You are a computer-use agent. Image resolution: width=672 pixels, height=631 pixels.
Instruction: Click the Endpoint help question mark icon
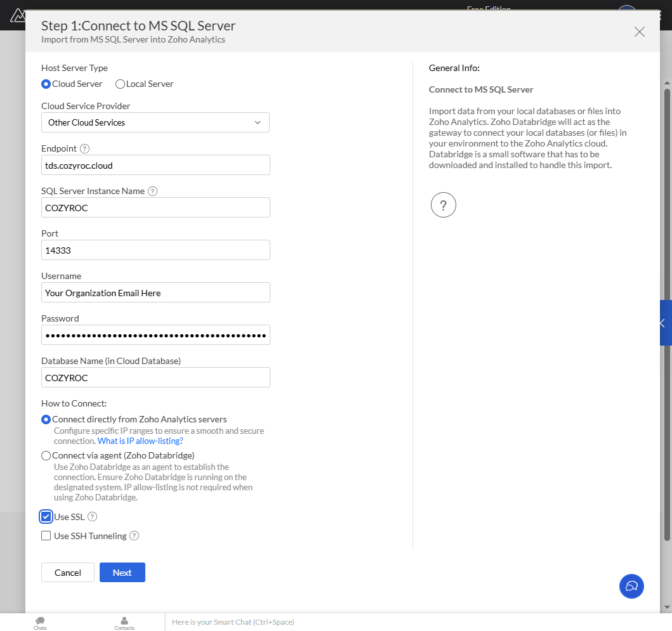pyautogui.click(x=84, y=148)
